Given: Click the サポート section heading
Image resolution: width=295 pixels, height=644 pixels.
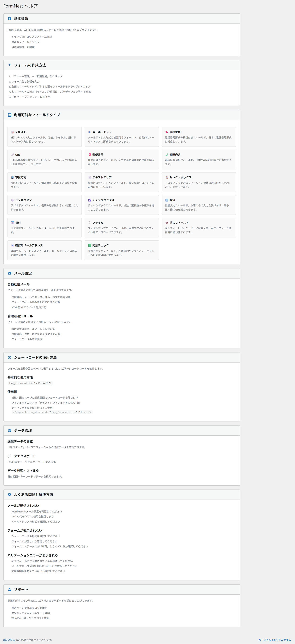Looking at the screenshot, I should 21,589.
